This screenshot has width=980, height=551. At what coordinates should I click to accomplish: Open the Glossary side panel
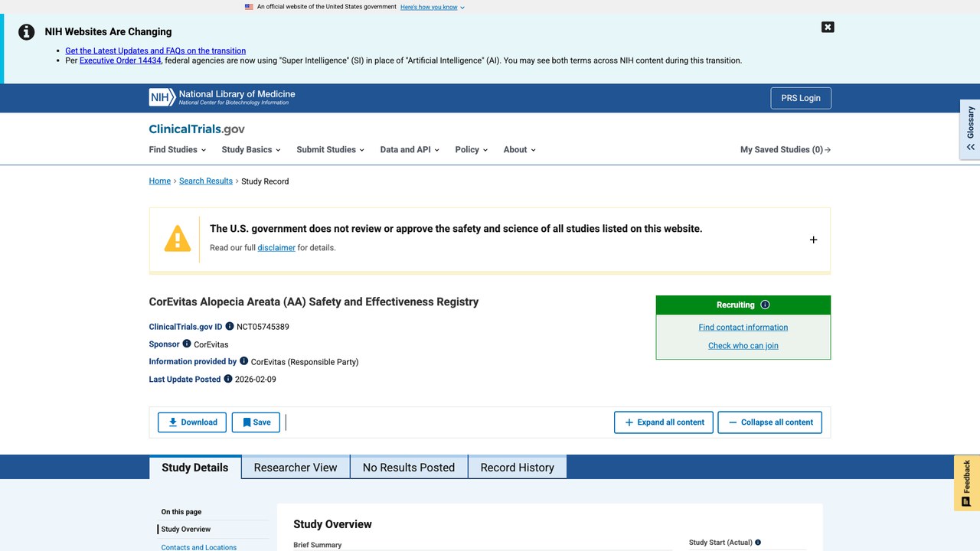point(970,129)
